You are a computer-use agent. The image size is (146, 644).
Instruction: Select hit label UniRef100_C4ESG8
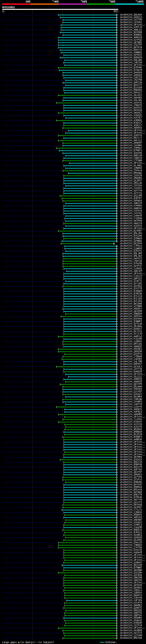point(131,63)
